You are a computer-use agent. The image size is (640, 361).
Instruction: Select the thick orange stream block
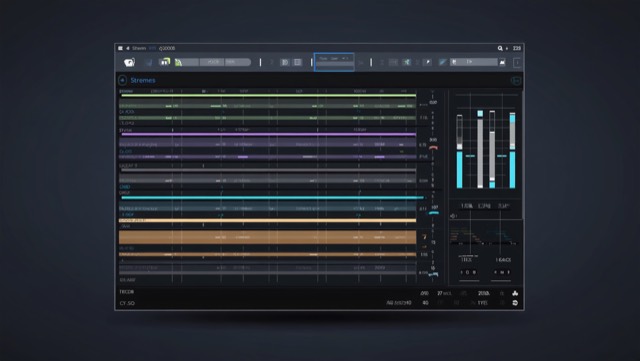tap(267, 237)
